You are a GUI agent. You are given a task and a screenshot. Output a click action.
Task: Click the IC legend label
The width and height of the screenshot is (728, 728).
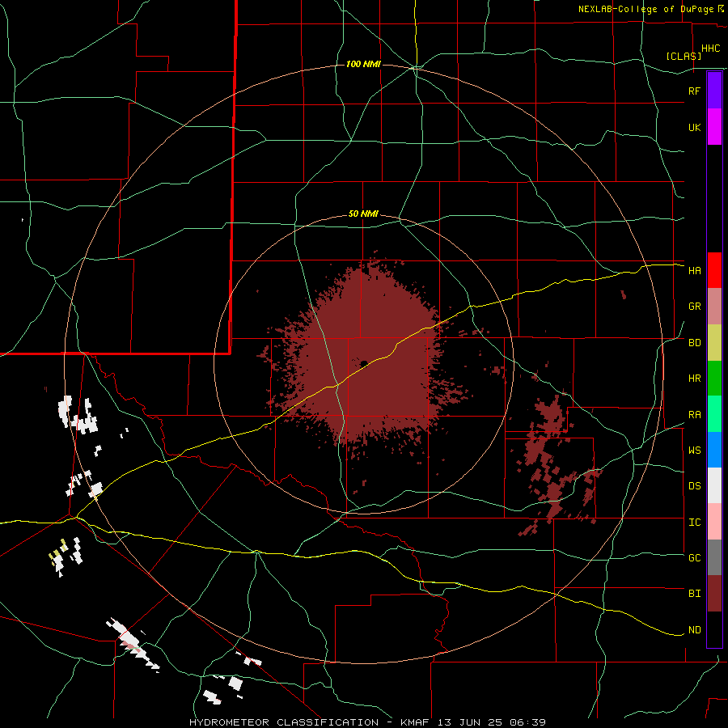click(x=694, y=523)
